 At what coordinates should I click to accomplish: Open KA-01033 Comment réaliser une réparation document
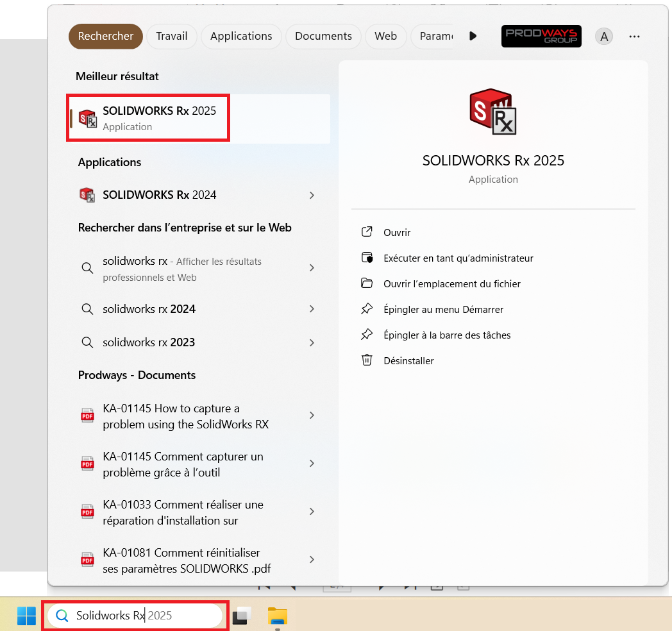pyautogui.click(x=198, y=512)
